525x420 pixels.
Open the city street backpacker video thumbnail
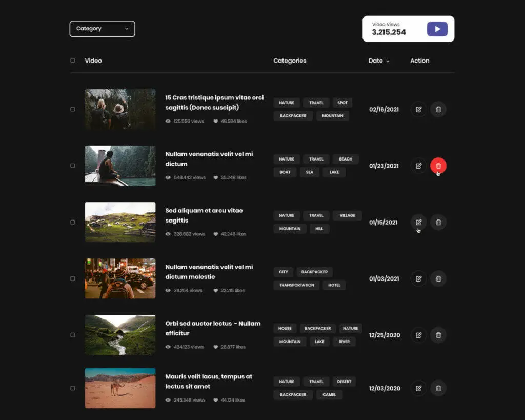point(120,278)
